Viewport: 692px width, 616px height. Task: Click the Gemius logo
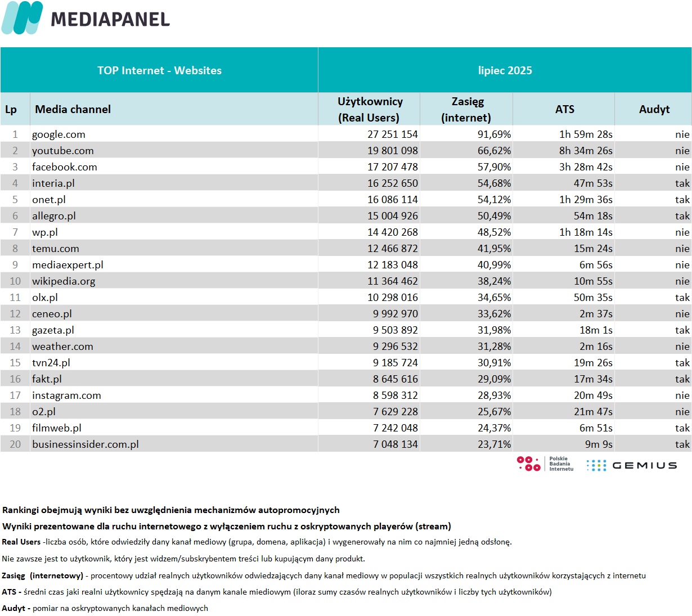coord(631,465)
